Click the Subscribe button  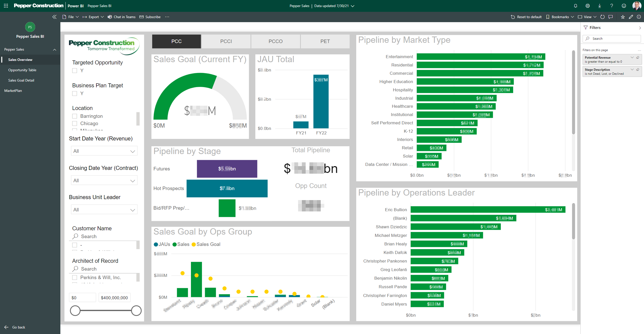click(150, 17)
